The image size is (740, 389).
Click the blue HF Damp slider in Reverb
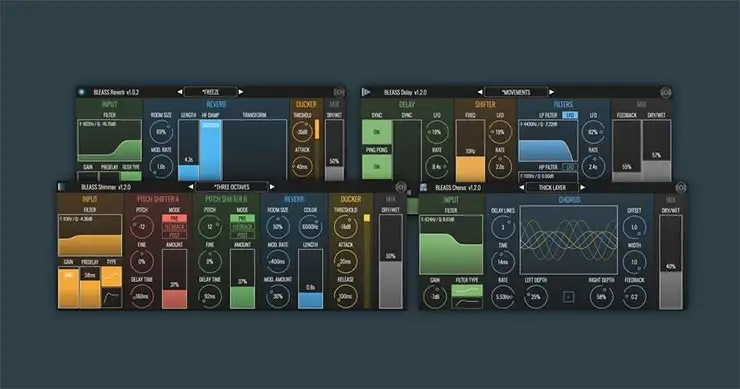[210, 150]
